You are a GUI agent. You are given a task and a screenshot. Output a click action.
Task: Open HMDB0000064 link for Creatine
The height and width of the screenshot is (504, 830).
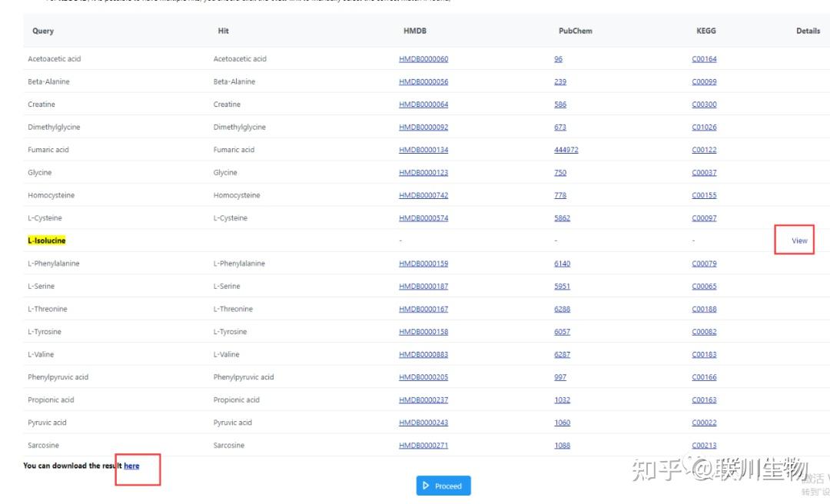(423, 104)
